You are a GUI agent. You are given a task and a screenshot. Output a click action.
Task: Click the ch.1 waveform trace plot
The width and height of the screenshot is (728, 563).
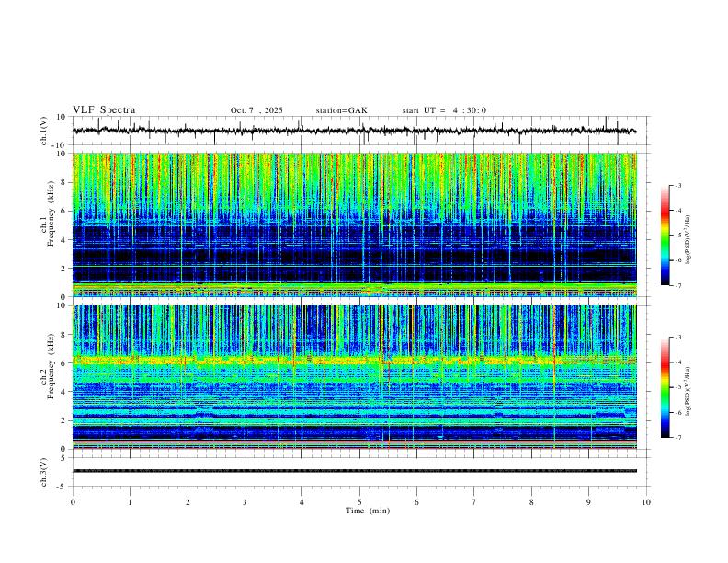click(354, 131)
